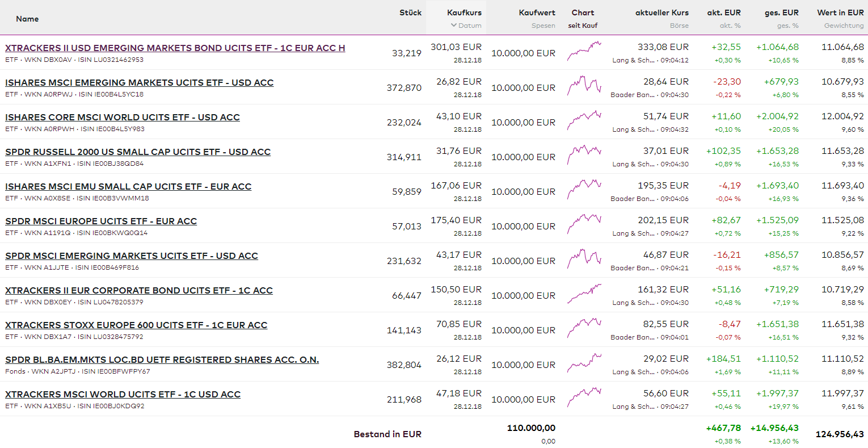Sort by Gewichtung sub-header
This screenshot has height=448, width=868.
click(844, 26)
